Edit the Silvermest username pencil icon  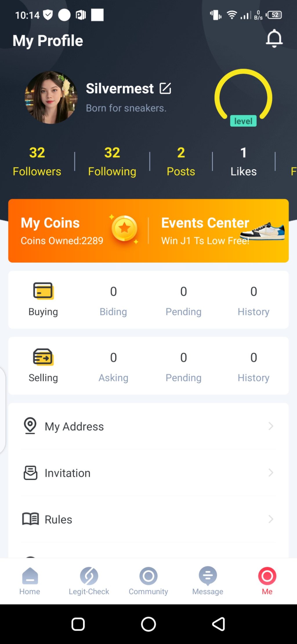pyautogui.click(x=165, y=89)
